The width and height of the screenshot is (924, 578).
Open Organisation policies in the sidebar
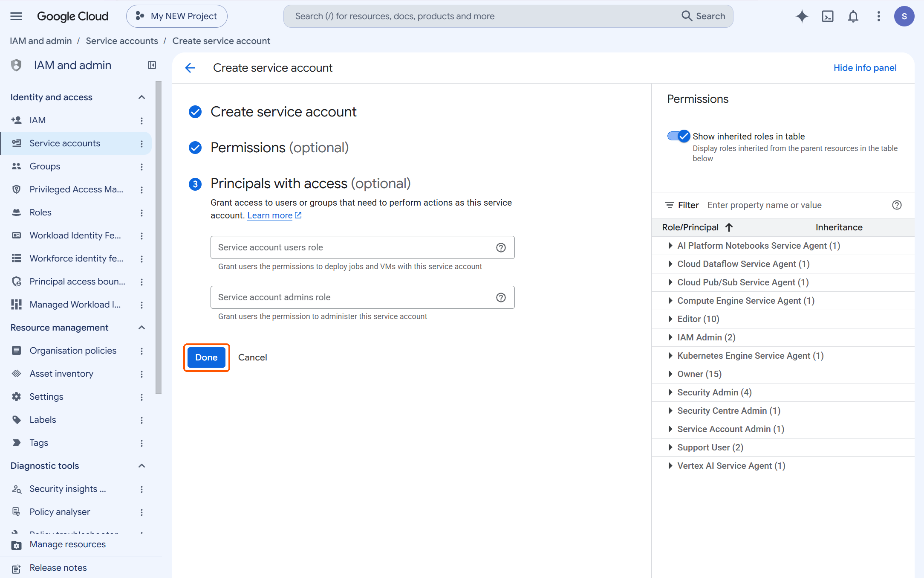tap(73, 351)
